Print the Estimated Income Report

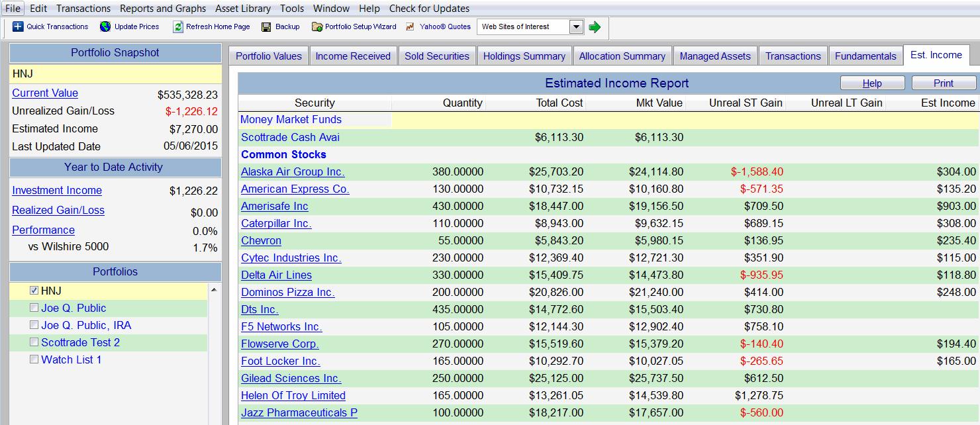click(943, 83)
